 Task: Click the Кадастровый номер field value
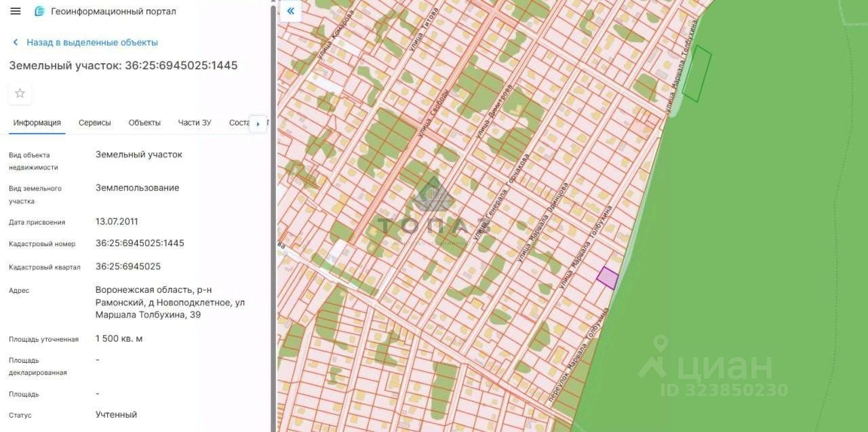(140, 243)
